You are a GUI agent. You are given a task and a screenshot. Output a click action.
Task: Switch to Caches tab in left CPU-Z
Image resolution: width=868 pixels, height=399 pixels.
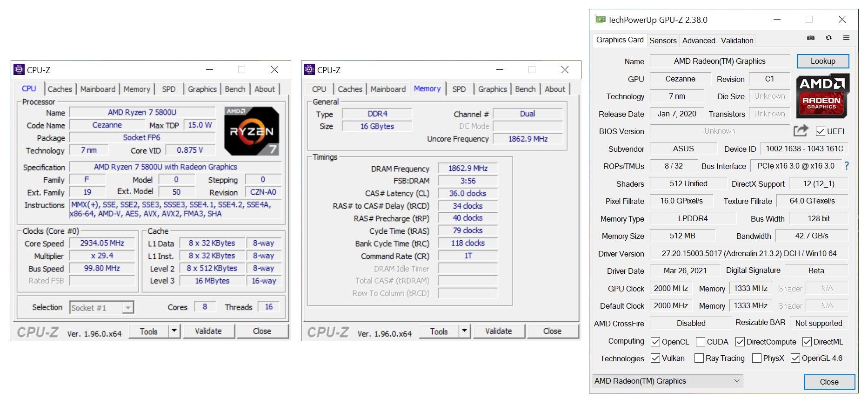pyautogui.click(x=60, y=89)
